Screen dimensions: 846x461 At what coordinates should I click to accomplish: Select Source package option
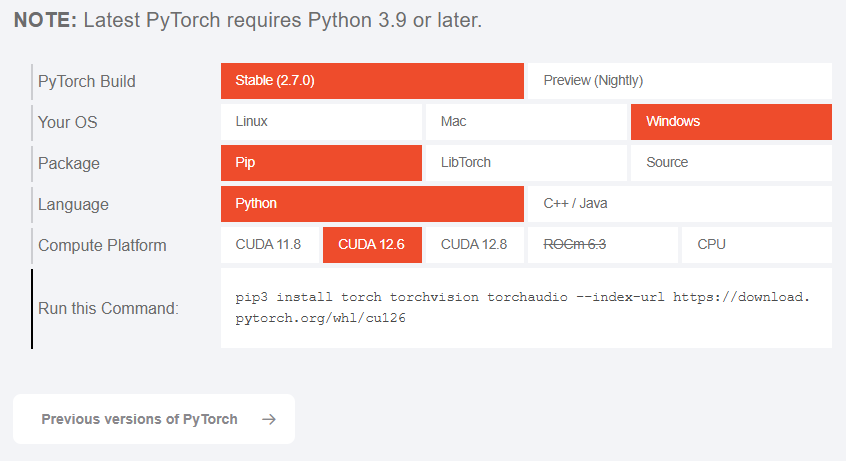click(x=731, y=163)
